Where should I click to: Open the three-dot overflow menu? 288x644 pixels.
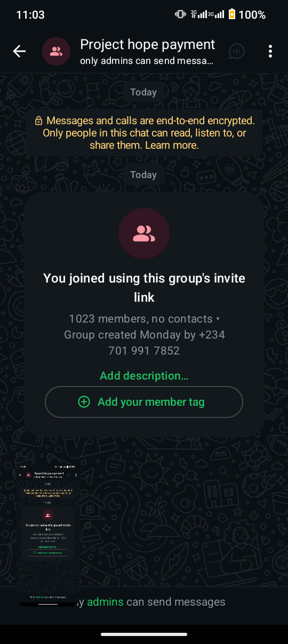[270, 51]
